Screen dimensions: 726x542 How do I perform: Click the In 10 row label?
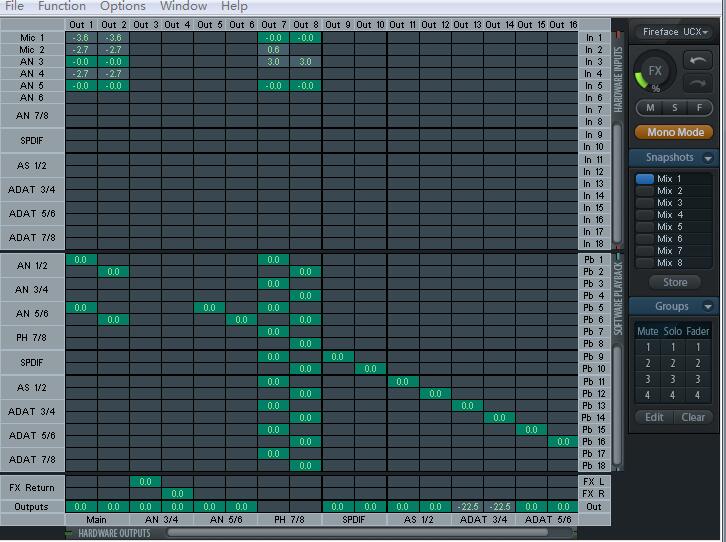pos(594,147)
